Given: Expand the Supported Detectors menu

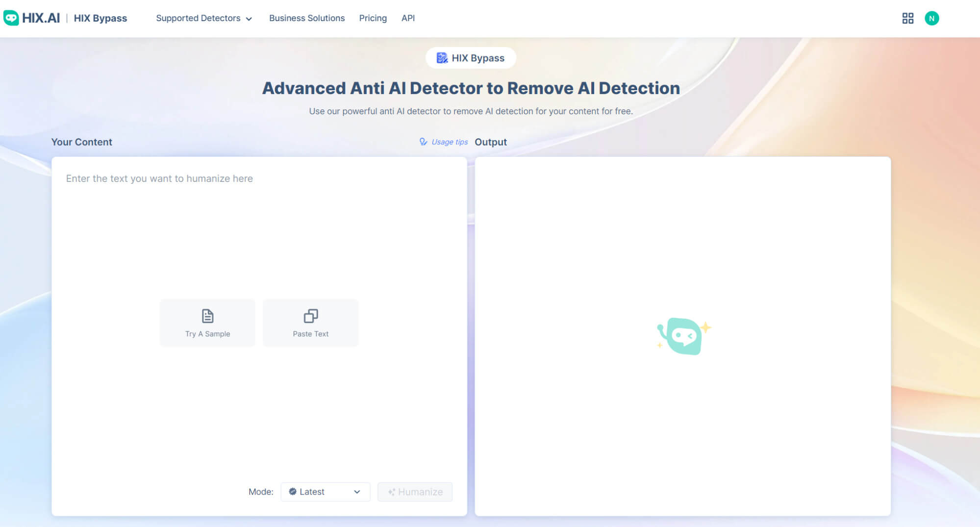Looking at the screenshot, I should click(203, 18).
